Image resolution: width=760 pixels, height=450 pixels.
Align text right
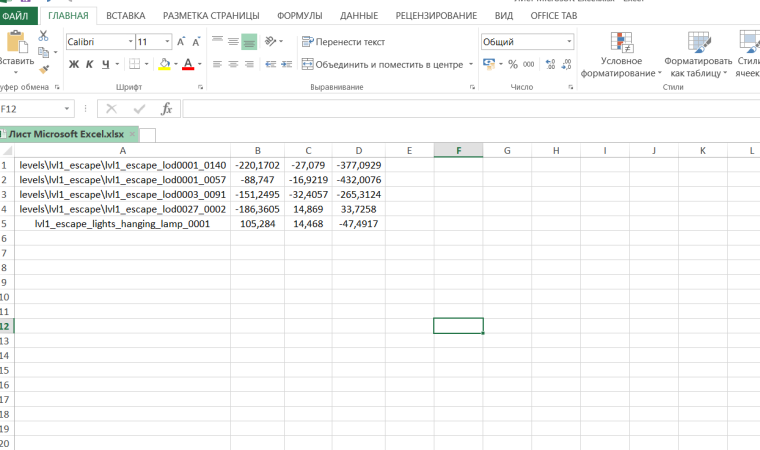click(249, 64)
